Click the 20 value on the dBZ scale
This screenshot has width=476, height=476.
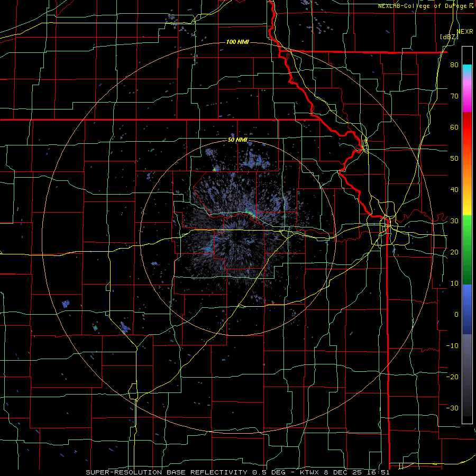(454, 252)
